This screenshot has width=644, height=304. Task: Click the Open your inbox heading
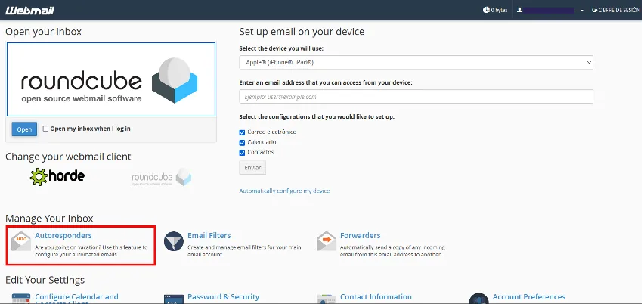[44, 32]
